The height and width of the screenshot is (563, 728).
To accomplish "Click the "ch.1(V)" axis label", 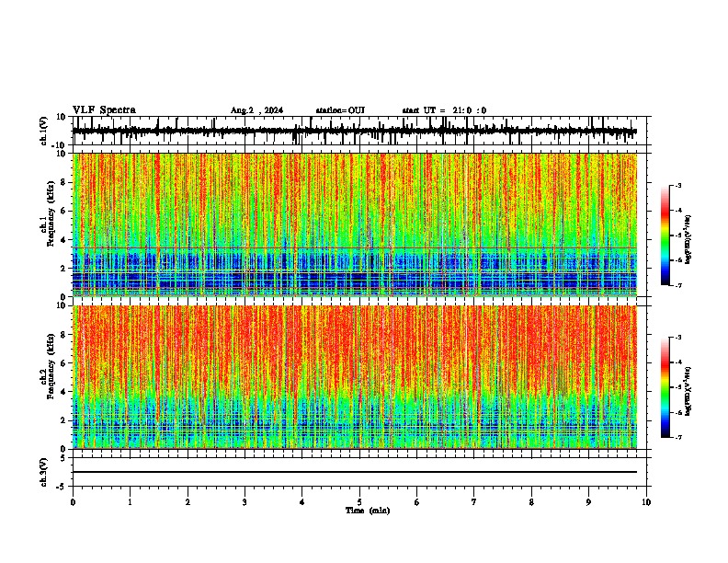I will click(44, 131).
